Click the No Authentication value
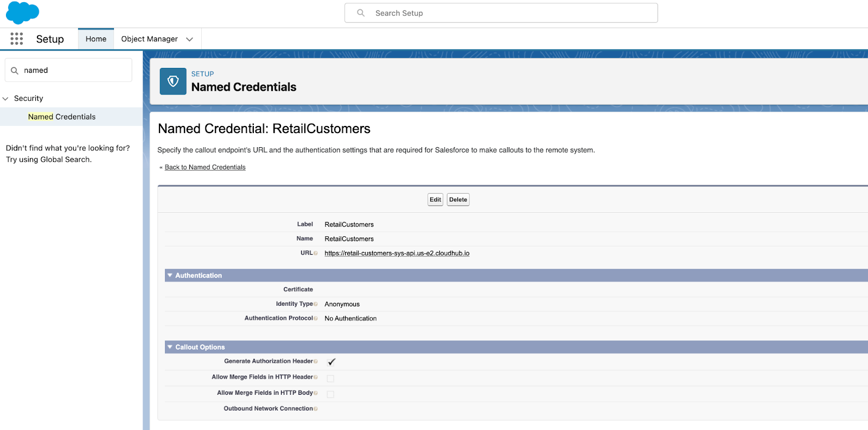Screen dimensions: 868x430 click(x=350, y=319)
